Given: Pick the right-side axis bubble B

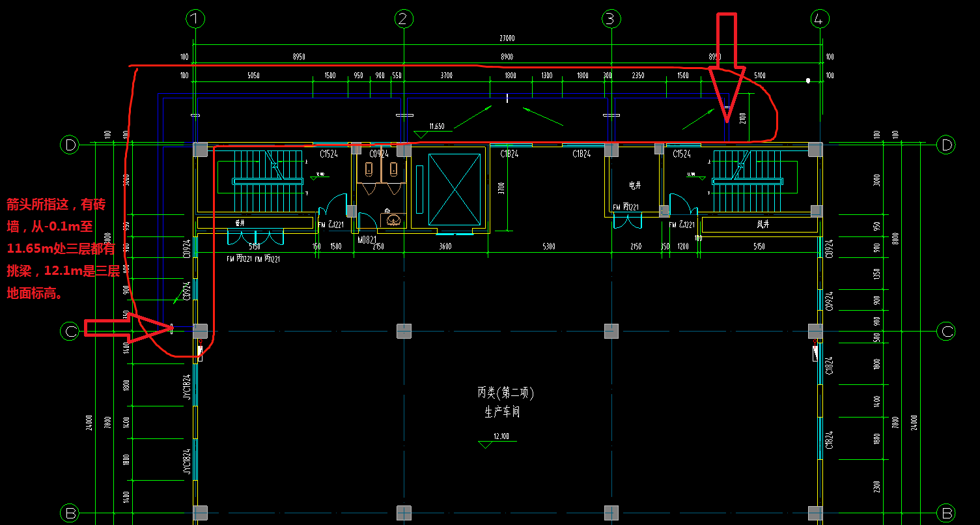Looking at the screenshot, I should click(946, 512).
